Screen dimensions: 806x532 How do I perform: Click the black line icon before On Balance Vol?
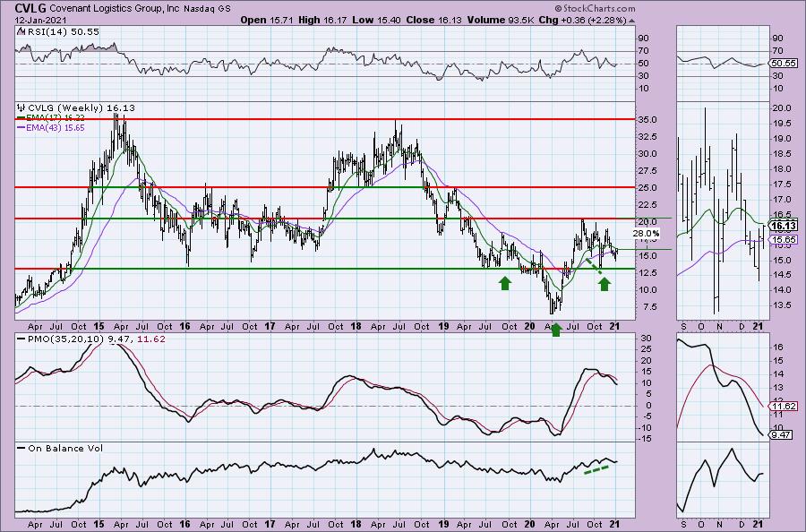coord(21,448)
